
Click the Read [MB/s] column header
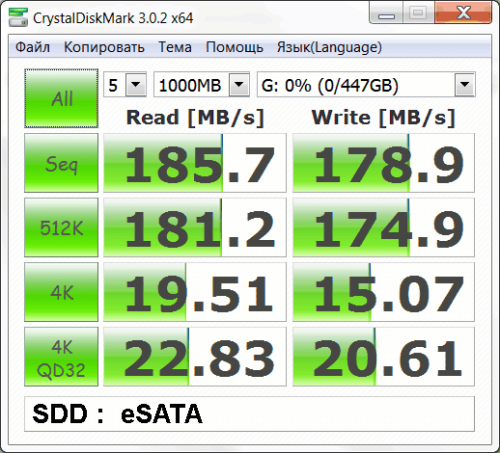point(195,118)
